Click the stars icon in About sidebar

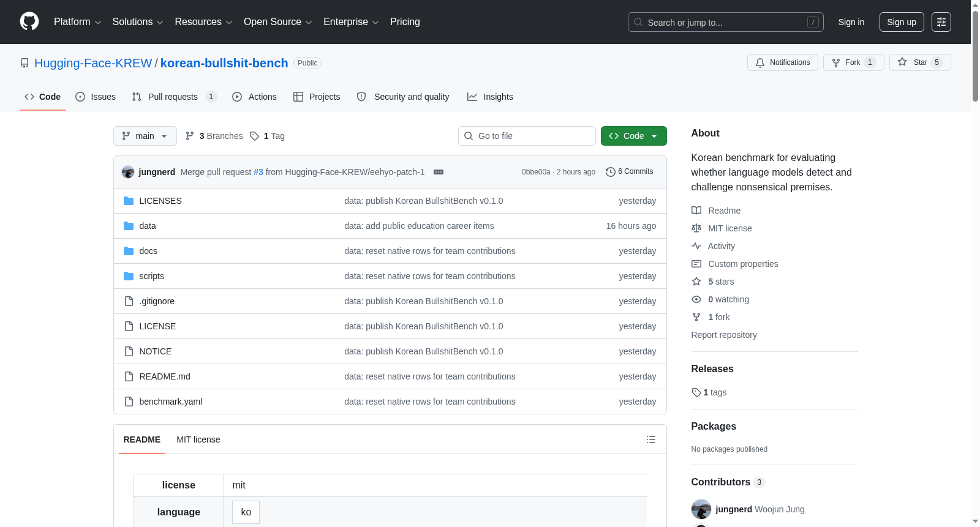pyautogui.click(x=696, y=282)
